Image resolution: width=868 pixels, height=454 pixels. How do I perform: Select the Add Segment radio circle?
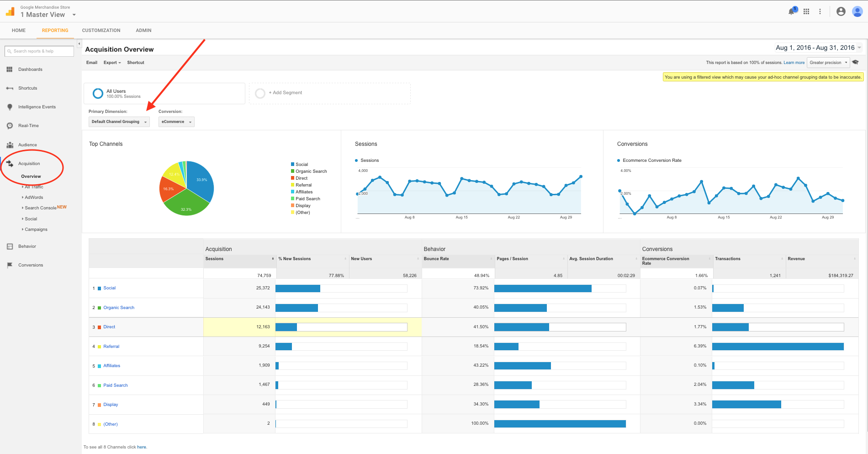tap(260, 93)
